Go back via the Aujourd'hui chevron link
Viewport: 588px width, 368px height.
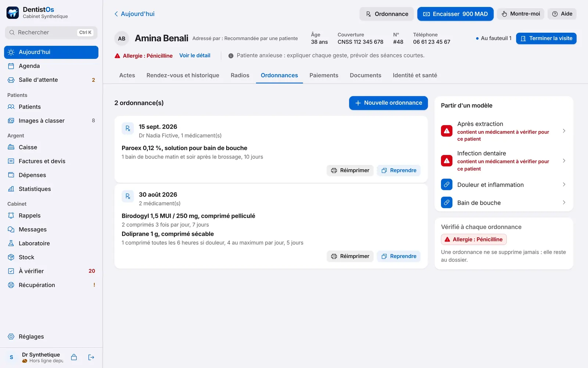[x=134, y=14]
